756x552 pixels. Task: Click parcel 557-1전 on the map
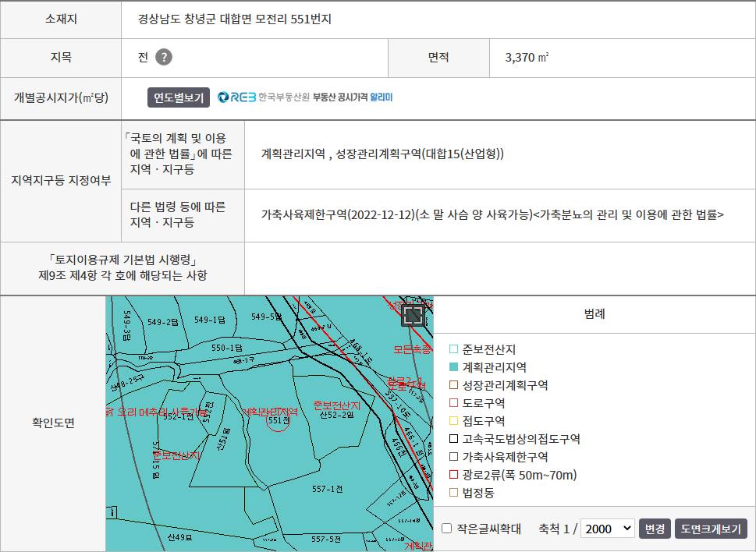327,489
